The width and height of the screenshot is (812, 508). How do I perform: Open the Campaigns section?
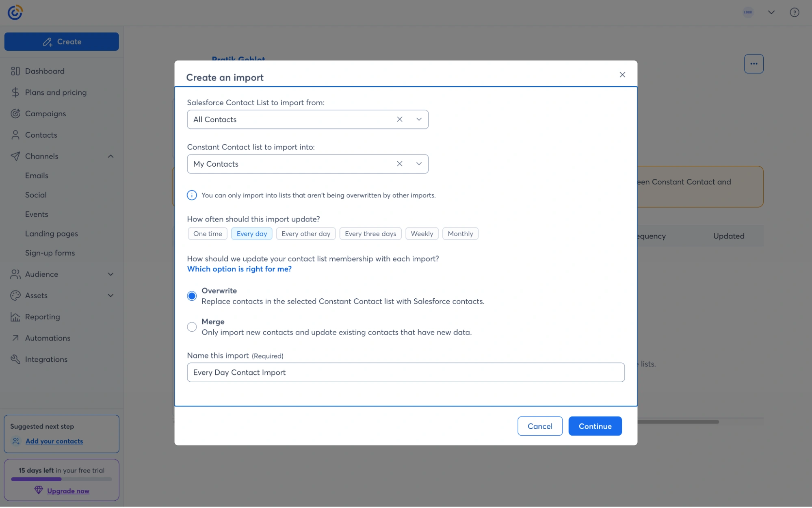(x=45, y=113)
